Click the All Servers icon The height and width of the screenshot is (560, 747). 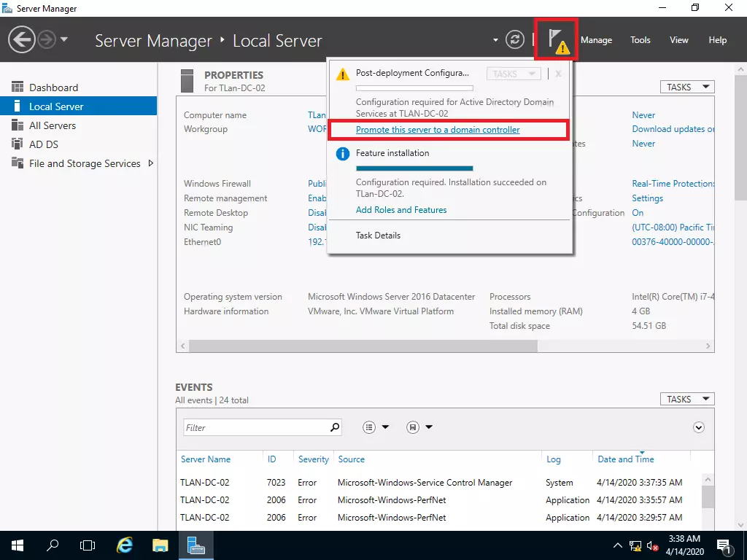[18, 125]
